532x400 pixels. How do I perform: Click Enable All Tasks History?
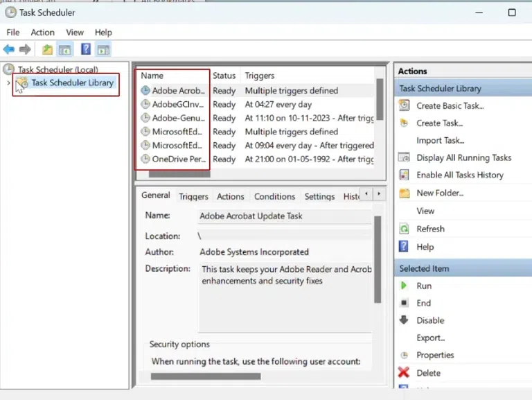click(460, 175)
